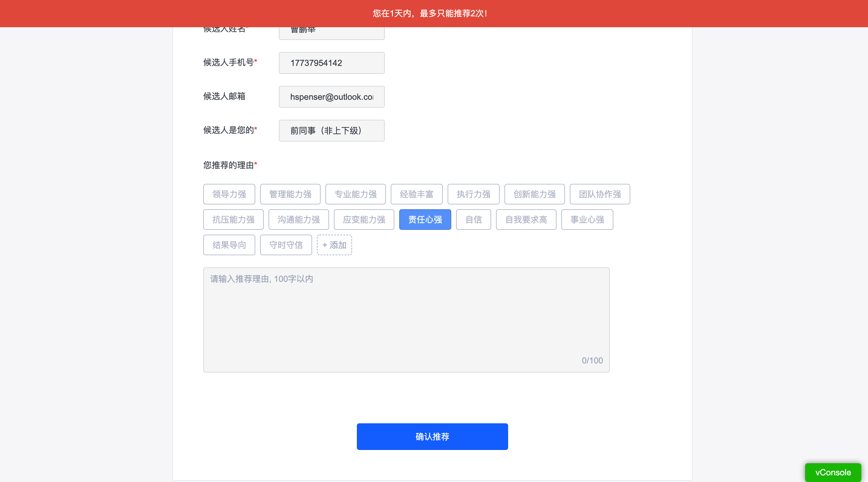
Task: Focus the 候选人姓名 input field
Action: point(331,33)
